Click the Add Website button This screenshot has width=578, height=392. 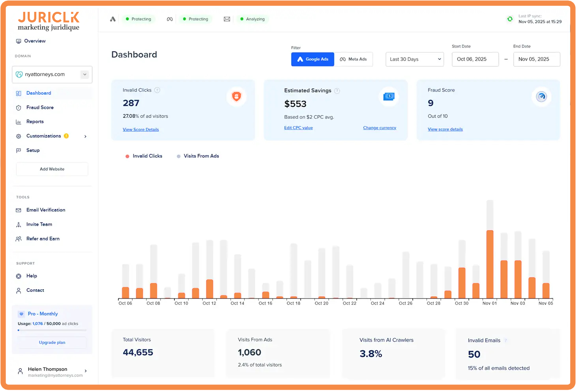(x=52, y=169)
